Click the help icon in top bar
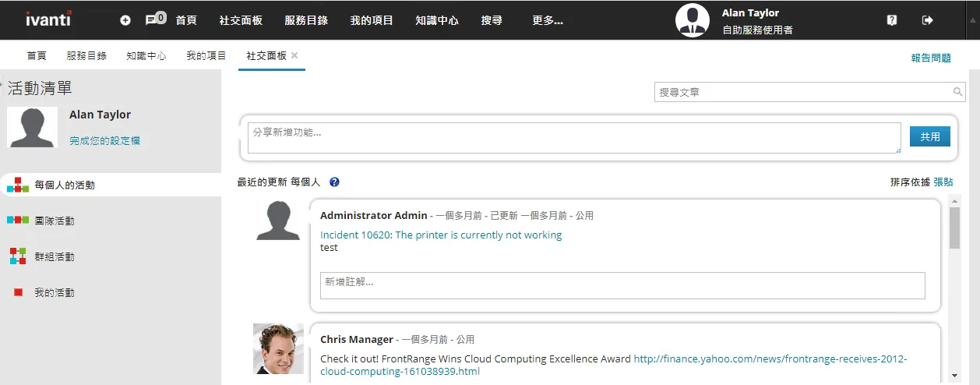The height and width of the screenshot is (385, 980). point(892,20)
